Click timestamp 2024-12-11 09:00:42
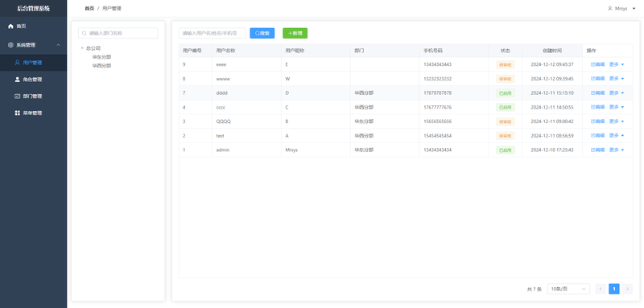644x308 pixels. point(552,121)
